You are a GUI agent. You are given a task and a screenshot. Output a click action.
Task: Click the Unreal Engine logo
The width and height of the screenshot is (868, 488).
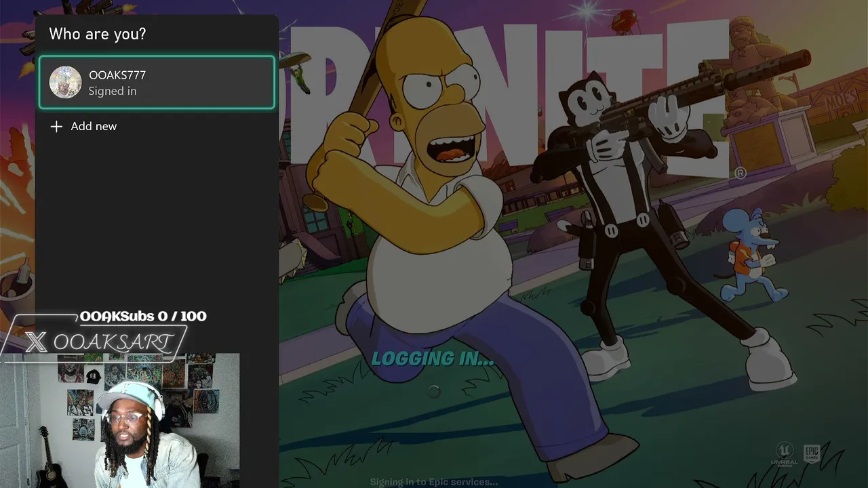[785, 455]
